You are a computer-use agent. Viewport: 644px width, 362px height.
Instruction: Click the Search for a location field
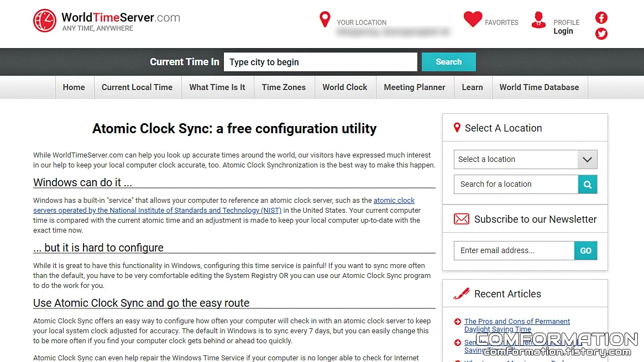click(516, 184)
